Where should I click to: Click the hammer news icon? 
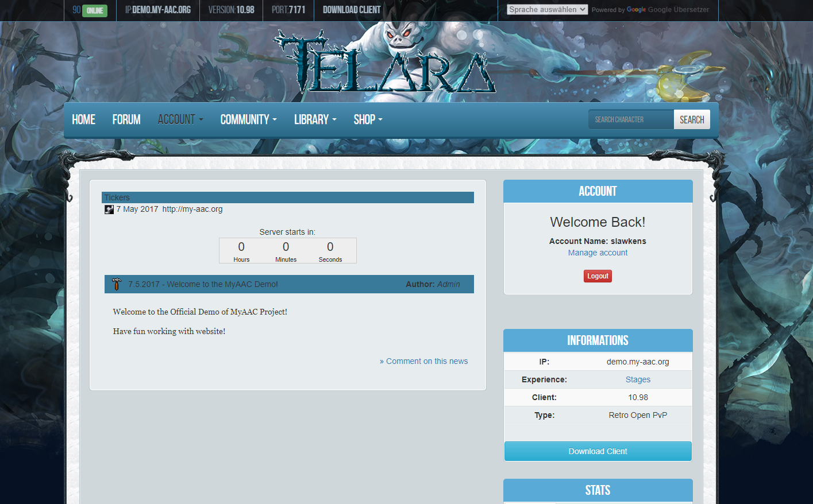(x=117, y=284)
